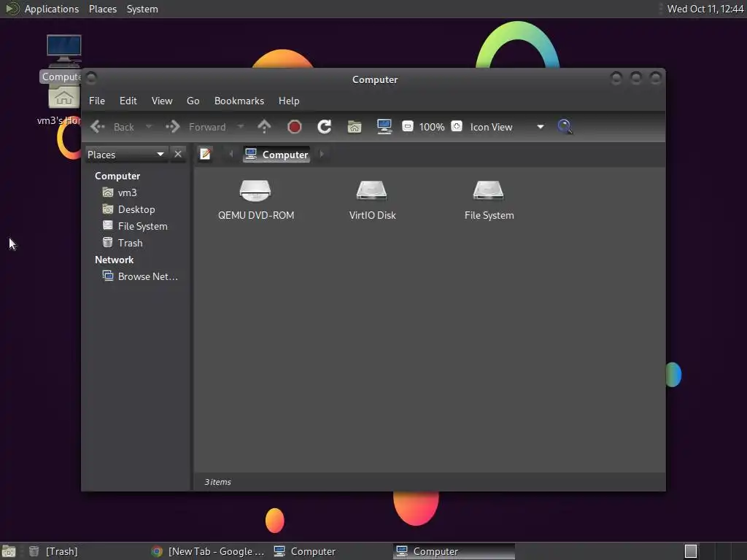Click the clock showing Wed Oct 11

pos(705,9)
